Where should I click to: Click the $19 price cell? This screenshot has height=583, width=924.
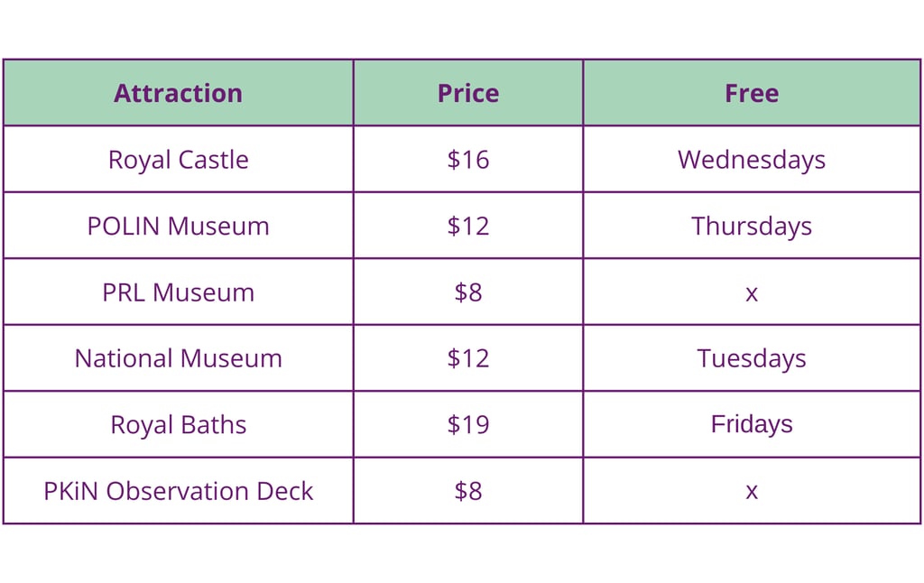(x=467, y=424)
